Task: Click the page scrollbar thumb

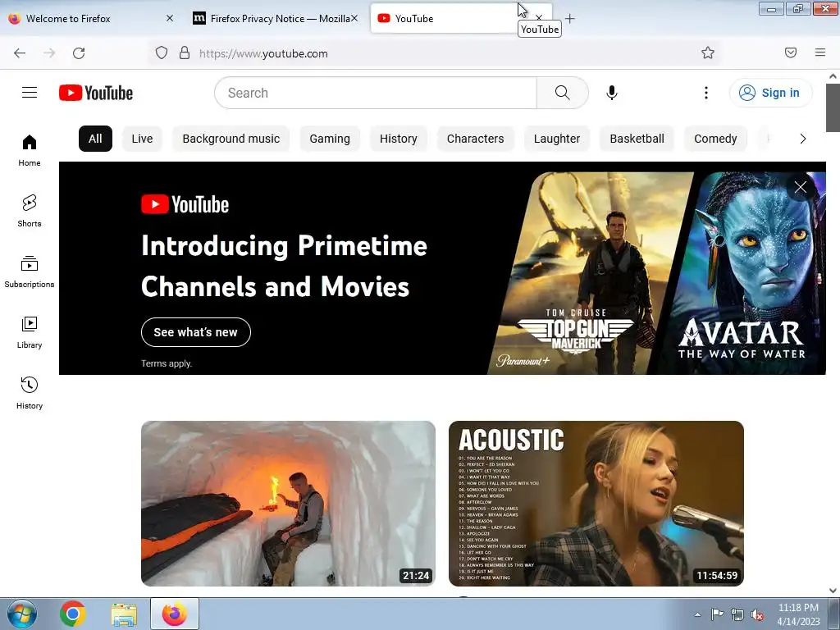Action: [x=833, y=107]
